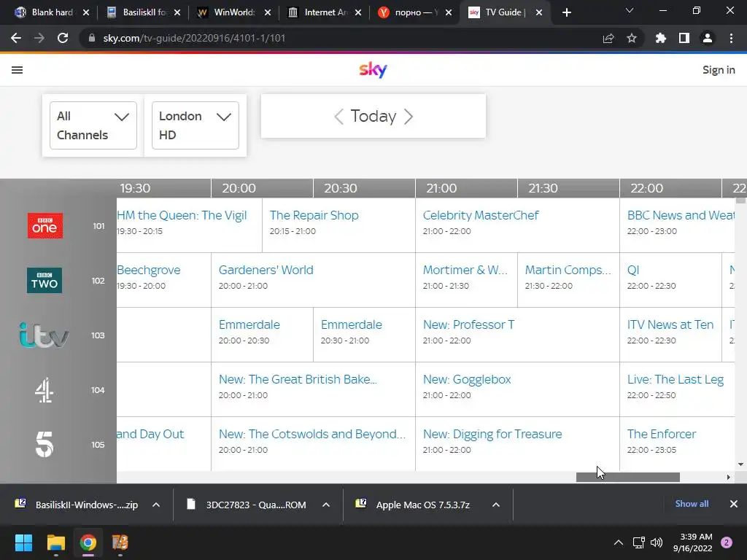Open the notification badge in the taskbar
Screen dimensions: 747x560
727,542
